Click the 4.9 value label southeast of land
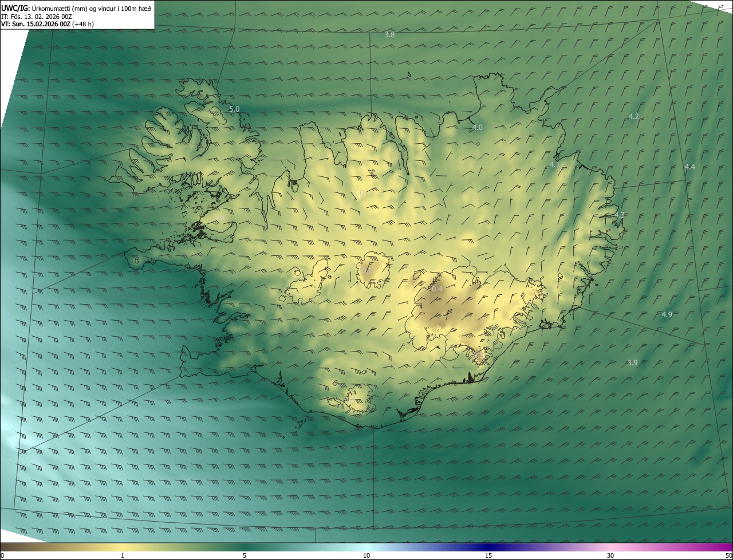 click(667, 315)
